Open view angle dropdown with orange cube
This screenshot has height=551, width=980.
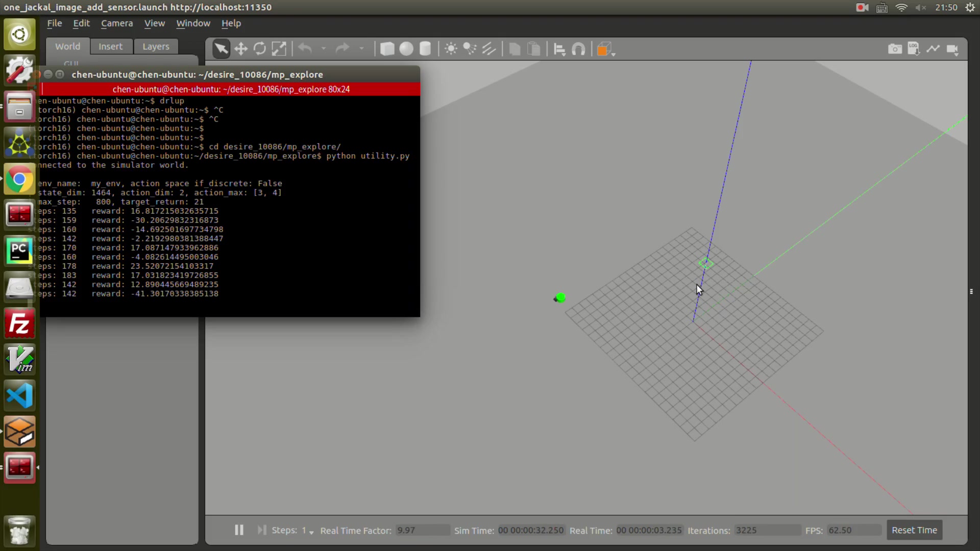pos(605,49)
